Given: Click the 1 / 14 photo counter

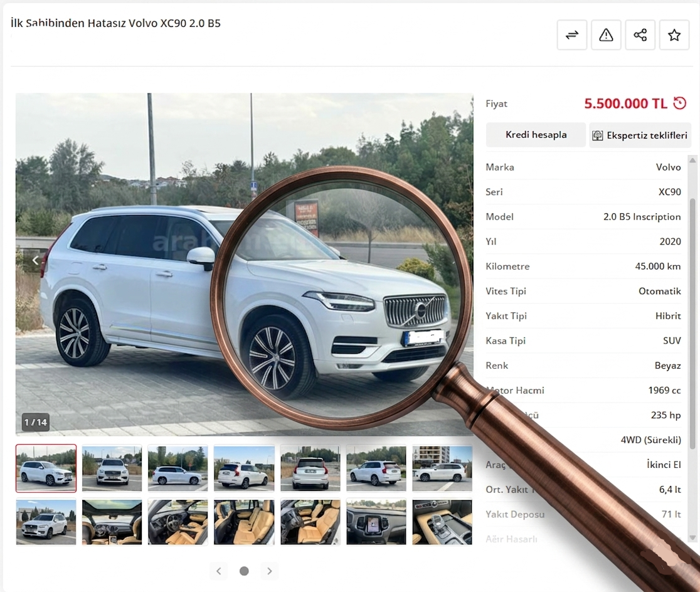Looking at the screenshot, I should [x=36, y=422].
